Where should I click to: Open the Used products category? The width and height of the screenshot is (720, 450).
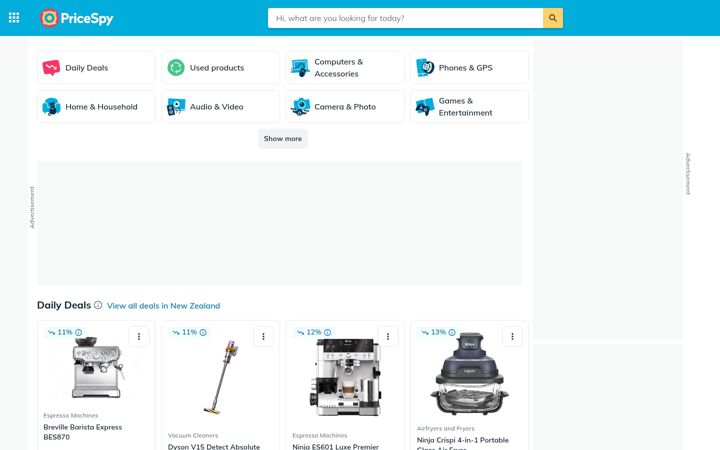[220, 68]
